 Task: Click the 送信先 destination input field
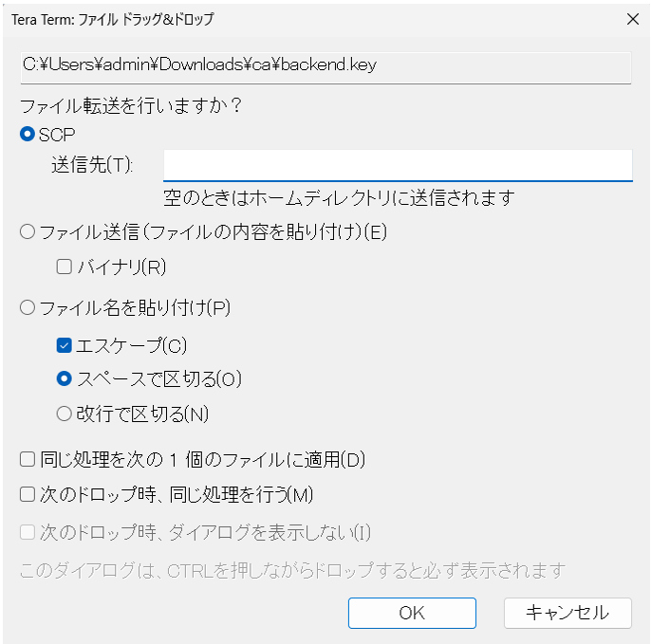coord(397,164)
